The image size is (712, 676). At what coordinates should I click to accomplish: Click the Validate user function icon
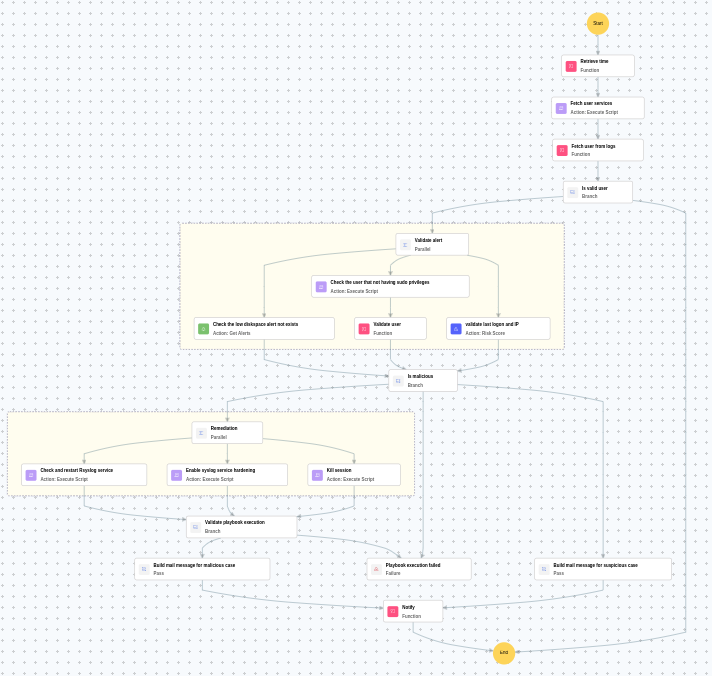[x=364, y=329]
